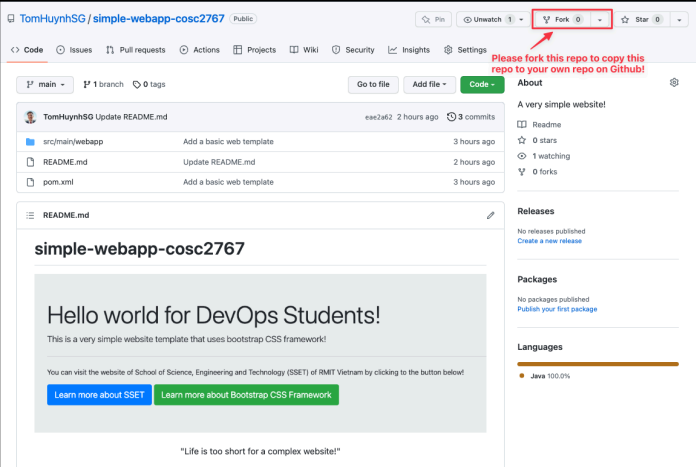
Task: Open the Star lists dropdown arrow
Action: click(x=679, y=20)
